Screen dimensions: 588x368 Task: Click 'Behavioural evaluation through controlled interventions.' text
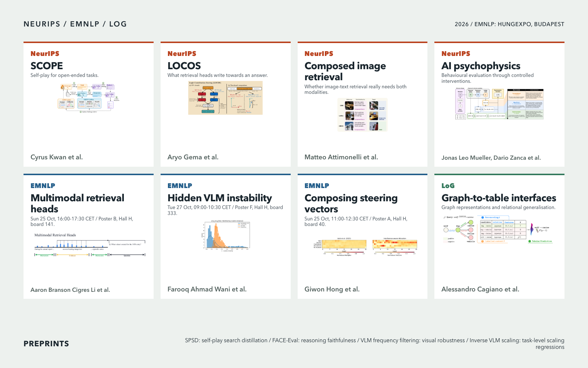pos(488,78)
